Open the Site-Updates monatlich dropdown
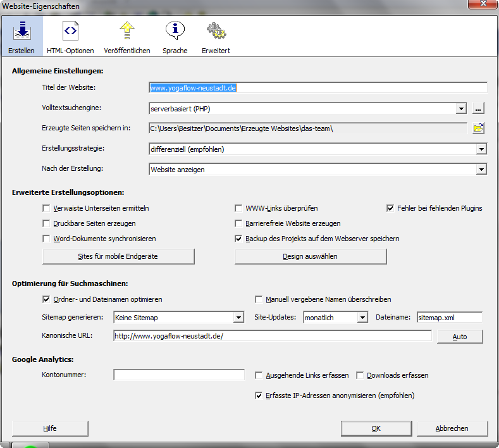The height and width of the screenshot is (448, 499). pyautogui.click(x=362, y=318)
